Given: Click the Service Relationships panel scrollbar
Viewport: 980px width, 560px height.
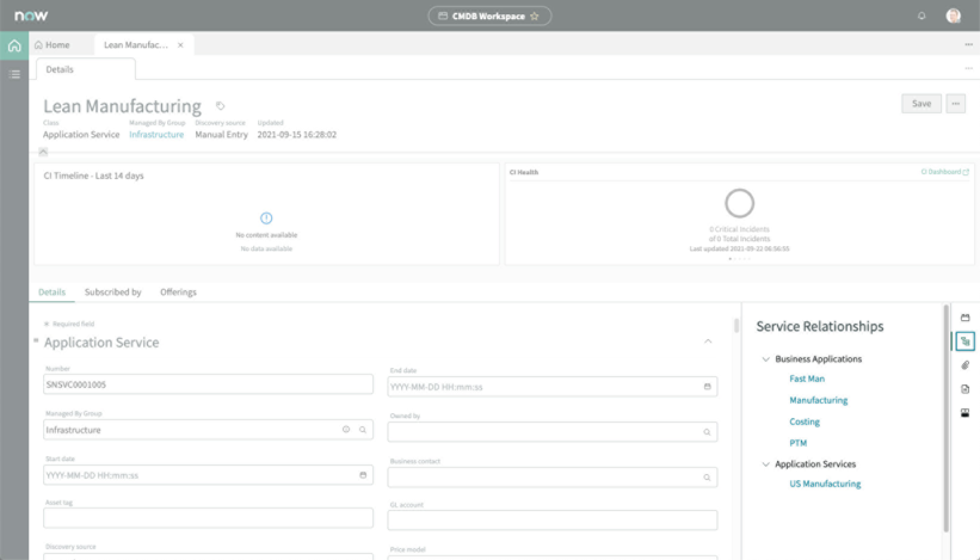Looking at the screenshot, I should tap(945, 418).
